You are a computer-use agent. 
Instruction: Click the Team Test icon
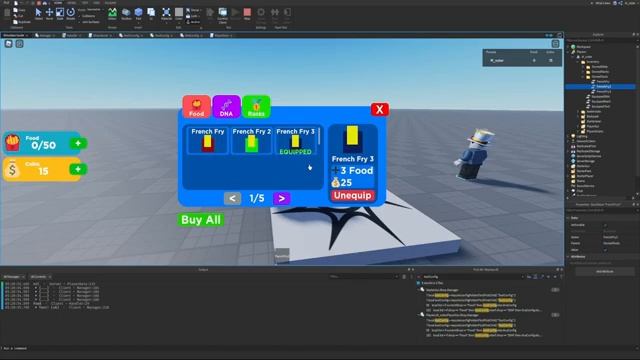[x=275, y=15]
